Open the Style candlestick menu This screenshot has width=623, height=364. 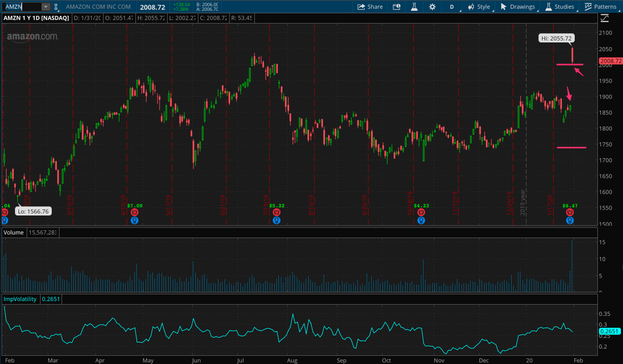coord(479,7)
